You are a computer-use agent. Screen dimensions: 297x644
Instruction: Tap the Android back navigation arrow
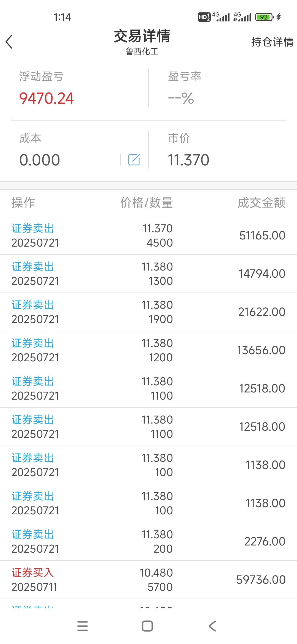(x=213, y=626)
